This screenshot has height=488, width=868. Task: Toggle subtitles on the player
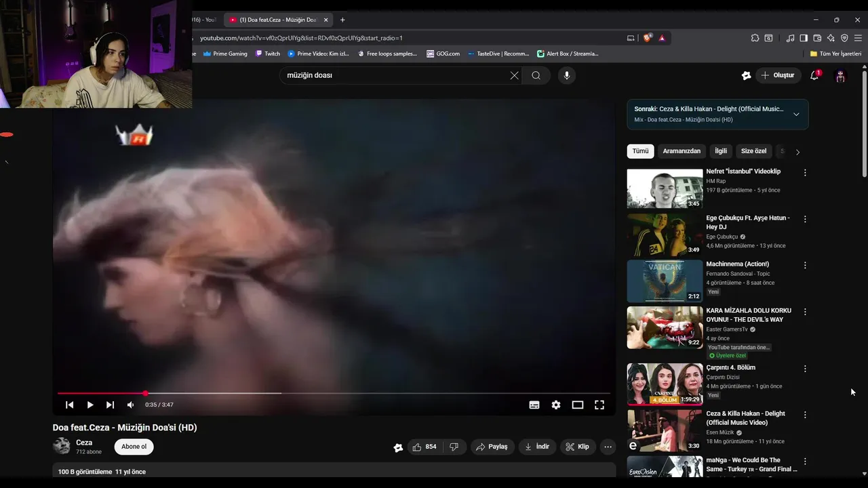coord(534,405)
